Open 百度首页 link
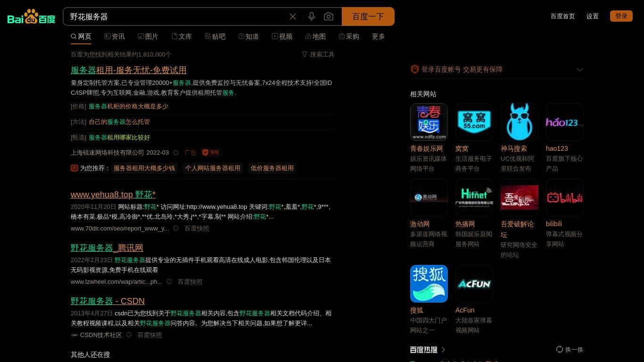Viewport: 644px width, 362px height. tap(562, 16)
